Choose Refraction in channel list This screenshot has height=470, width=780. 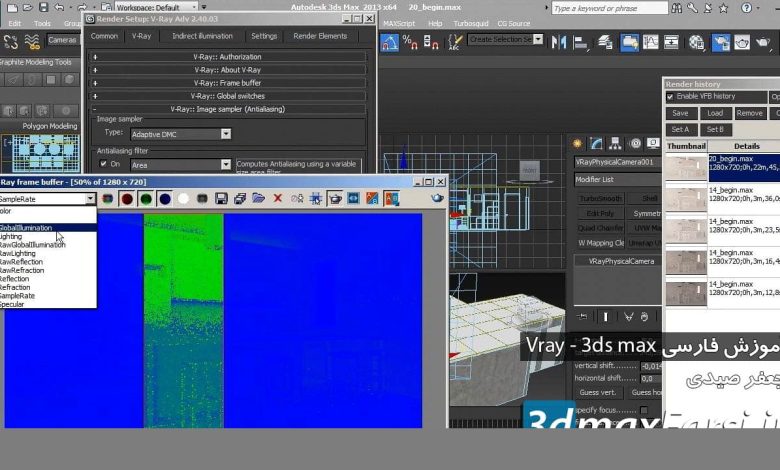click(48, 287)
